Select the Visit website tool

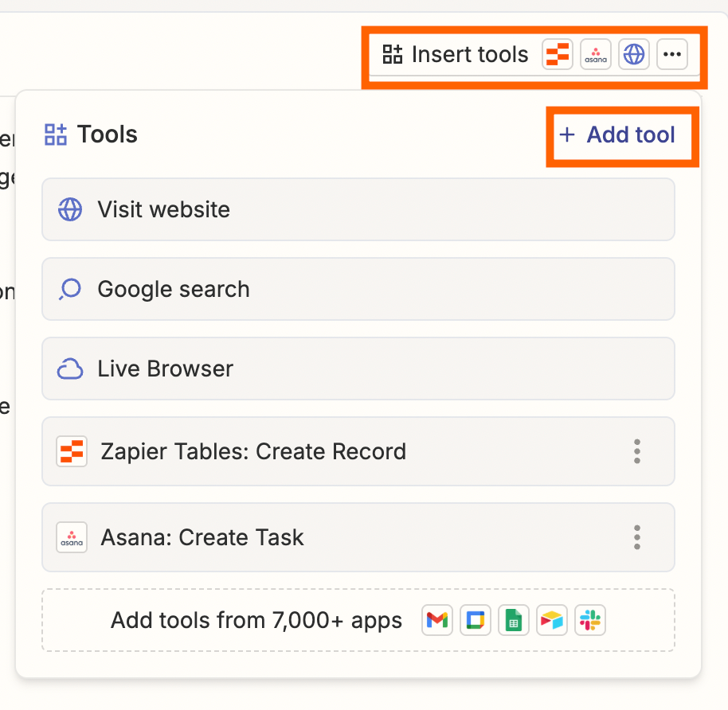(x=358, y=209)
